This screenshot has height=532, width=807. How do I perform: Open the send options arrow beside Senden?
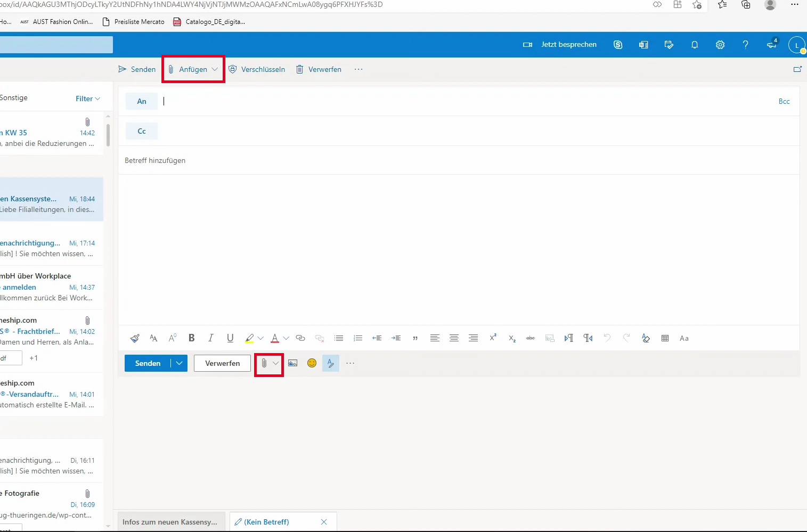[x=180, y=363]
